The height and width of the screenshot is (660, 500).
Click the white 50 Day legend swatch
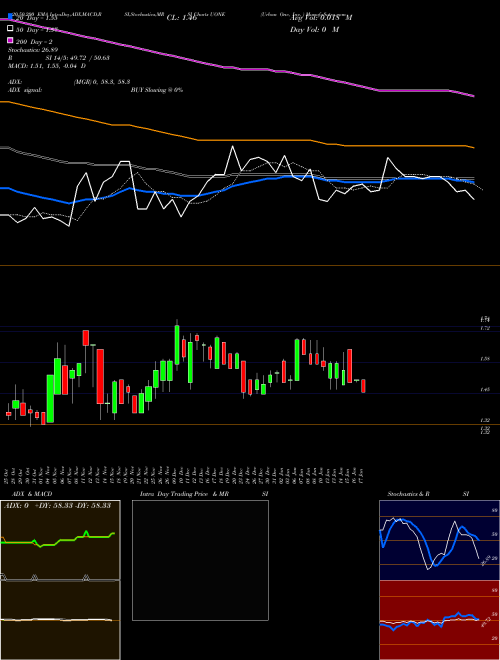point(11,29)
